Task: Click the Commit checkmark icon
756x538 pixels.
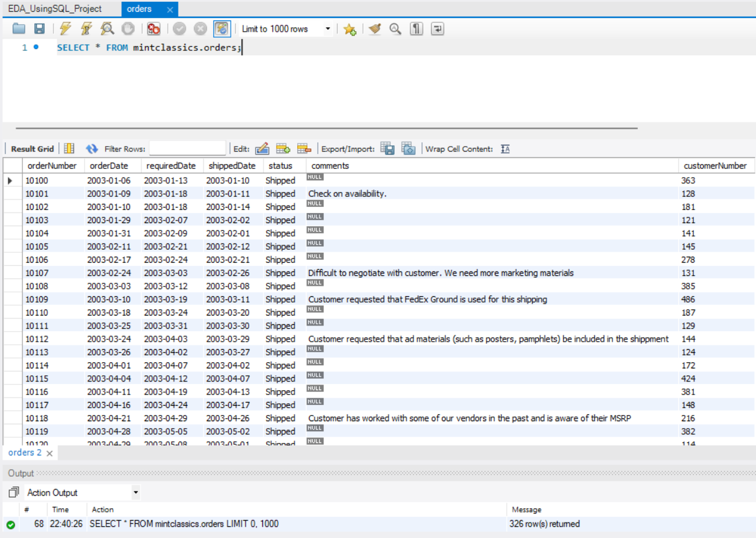Action: coord(180,29)
